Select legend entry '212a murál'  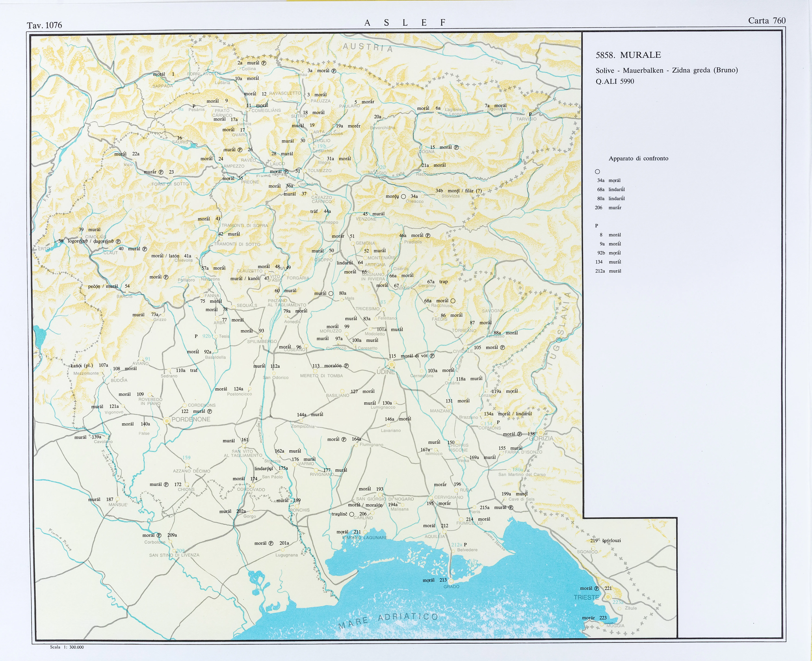[x=608, y=271]
